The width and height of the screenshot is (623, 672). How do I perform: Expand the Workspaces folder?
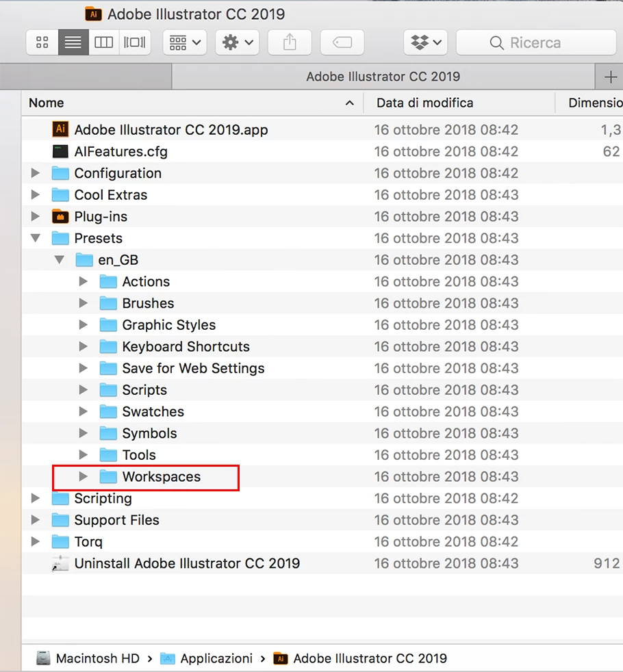click(x=84, y=476)
